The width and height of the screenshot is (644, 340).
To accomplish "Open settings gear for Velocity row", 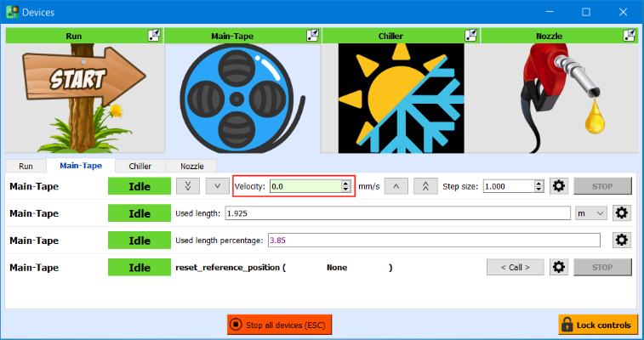I will [x=559, y=186].
